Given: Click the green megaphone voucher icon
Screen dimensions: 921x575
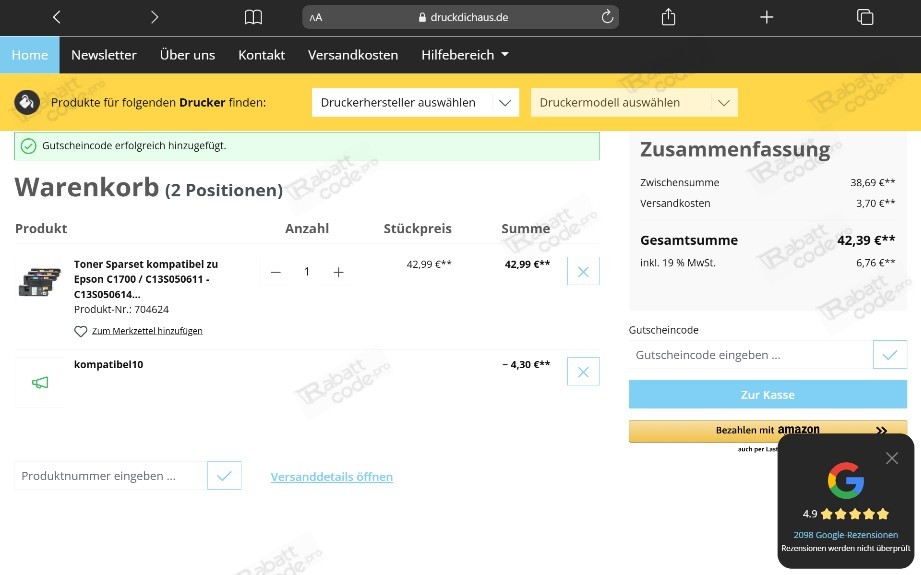Looking at the screenshot, I should (40, 383).
